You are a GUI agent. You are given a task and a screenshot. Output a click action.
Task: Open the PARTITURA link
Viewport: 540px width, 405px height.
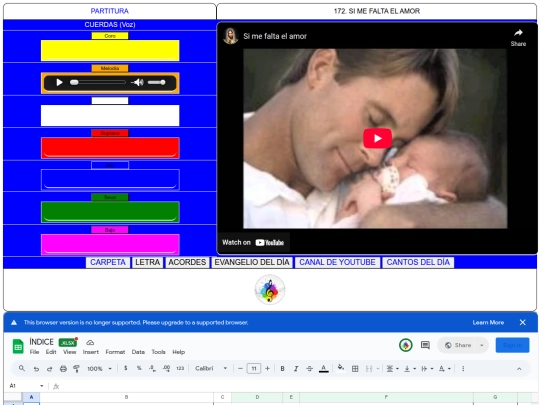pyautogui.click(x=110, y=11)
